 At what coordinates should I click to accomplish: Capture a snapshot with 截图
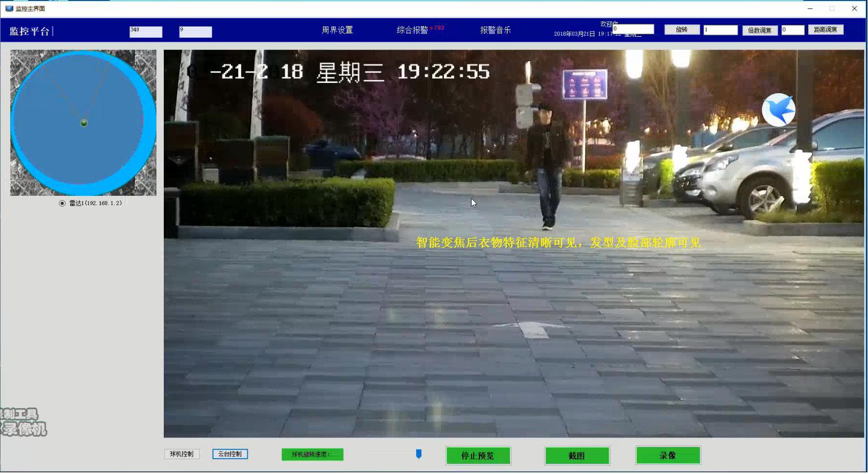(577, 455)
